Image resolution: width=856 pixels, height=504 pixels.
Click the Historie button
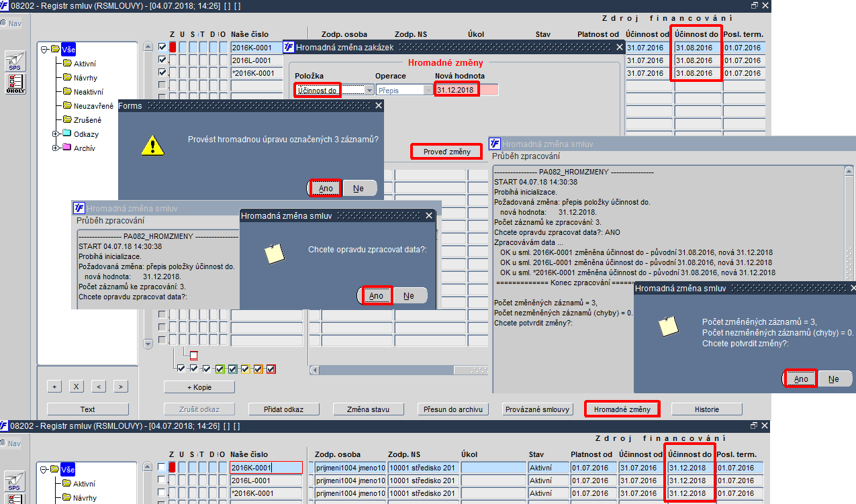click(707, 409)
